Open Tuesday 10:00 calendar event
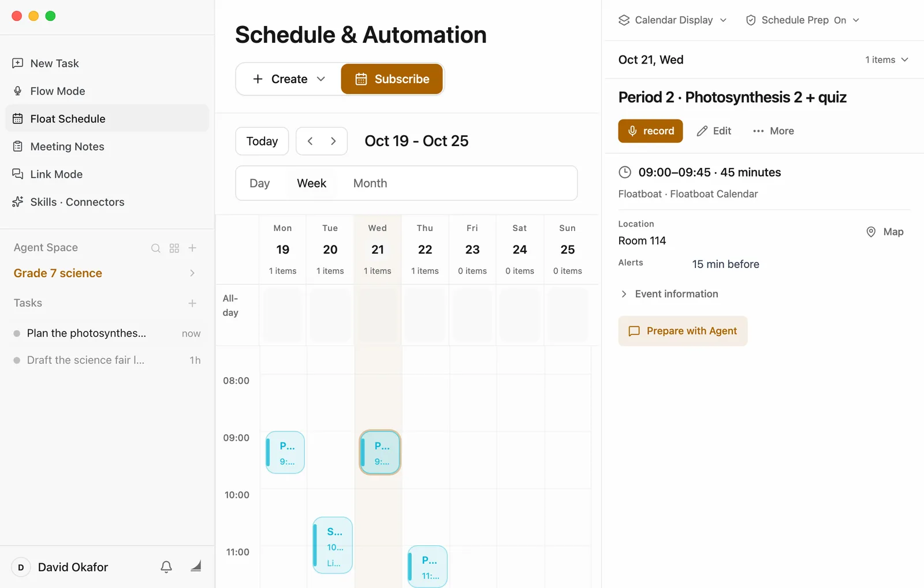Viewport: 924px width, 588px height. [333, 545]
